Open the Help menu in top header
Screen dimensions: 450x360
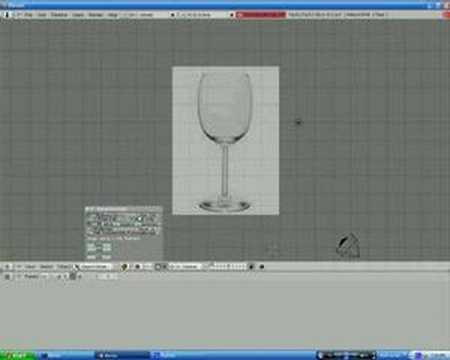pyautogui.click(x=113, y=15)
